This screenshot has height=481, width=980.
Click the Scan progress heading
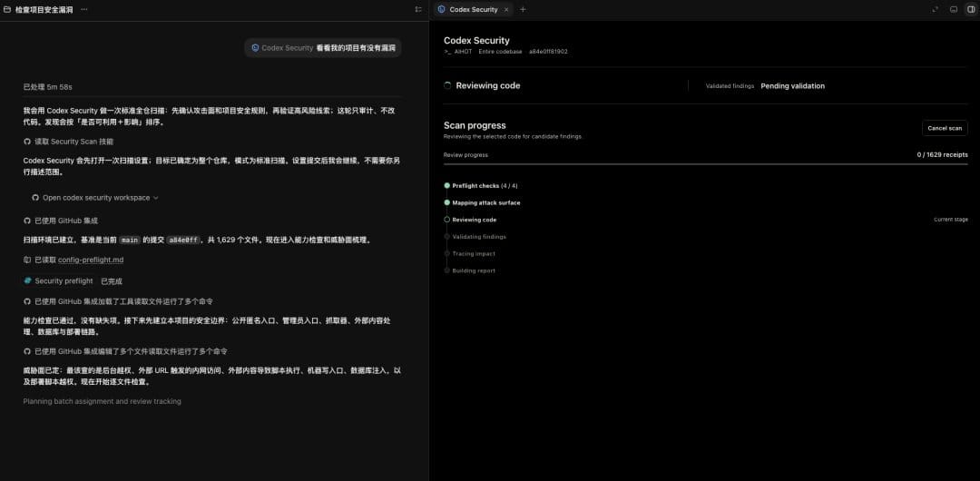pyautogui.click(x=475, y=125)
